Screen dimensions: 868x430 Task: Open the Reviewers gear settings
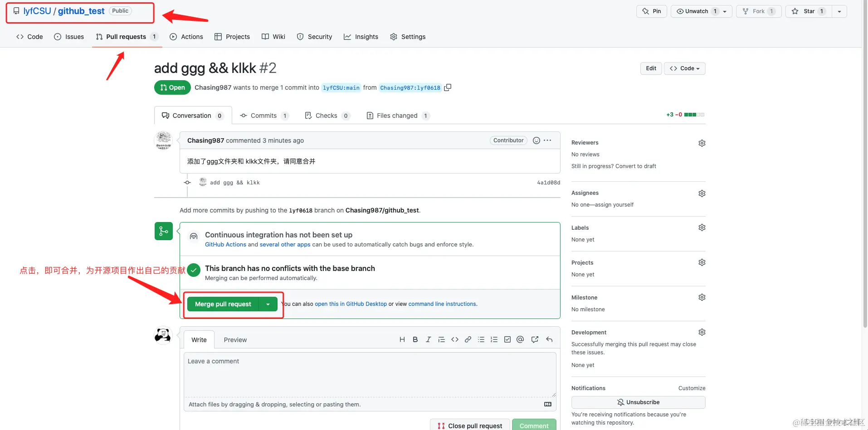tap(702, 143)
